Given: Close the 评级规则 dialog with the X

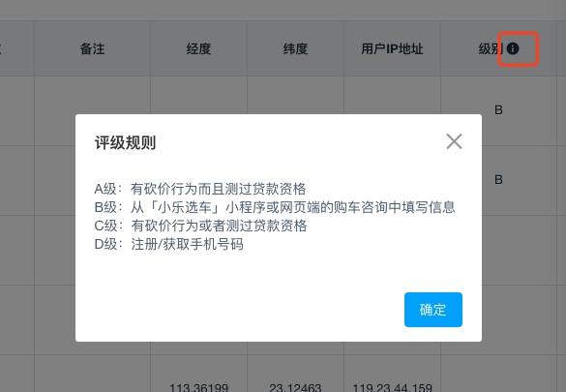Looking at the screenshot, I should (x=454, y=141).
